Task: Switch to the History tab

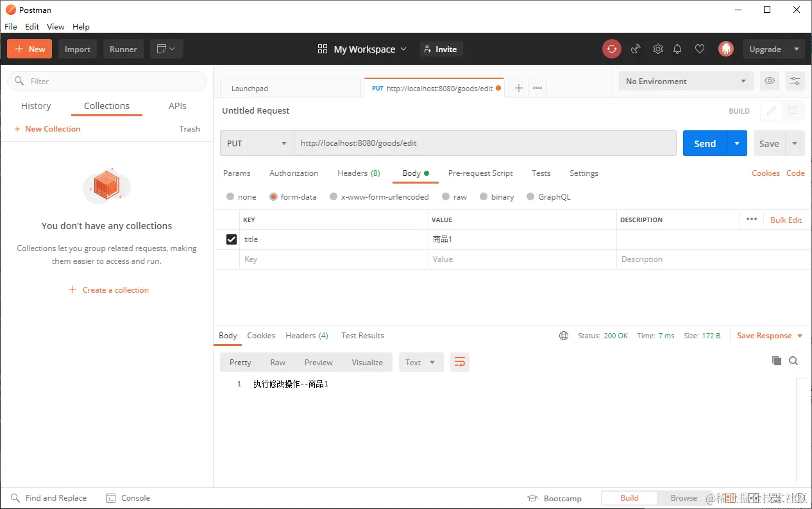Action: 36,106
